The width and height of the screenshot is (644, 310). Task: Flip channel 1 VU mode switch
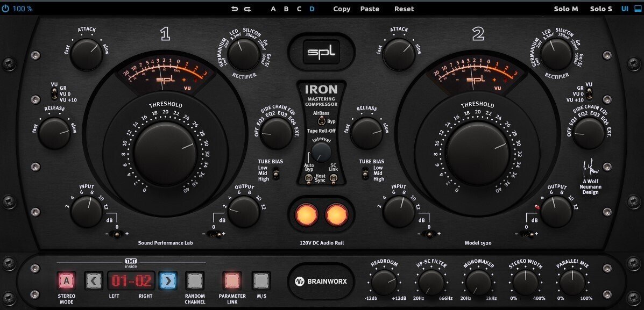(x=54, y=95)
